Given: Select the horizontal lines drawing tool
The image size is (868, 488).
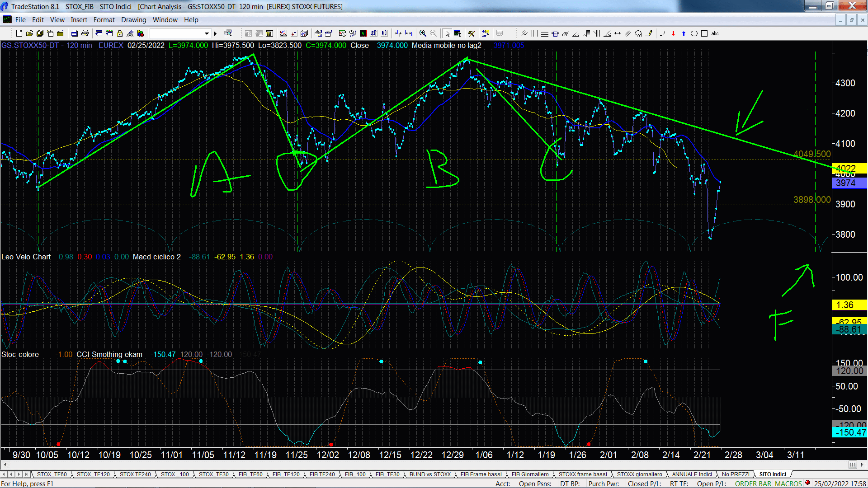Looking at the screenshot, I should coord(544,33).
